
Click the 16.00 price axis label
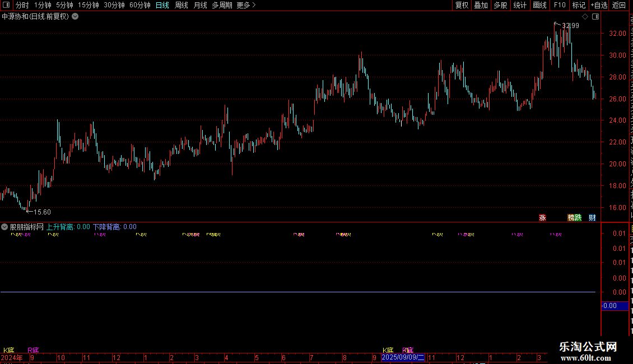coord(618,208)
